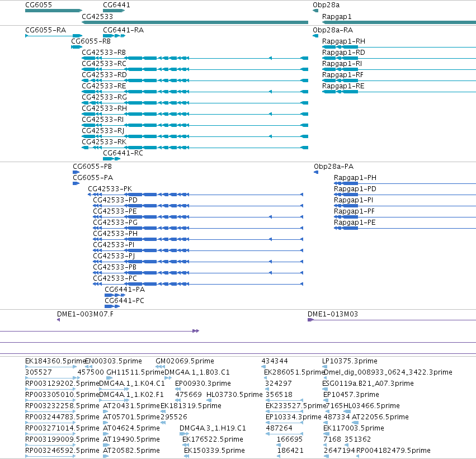Select EST DMG4A.3_1.H19.C1 label
This screenshot has width=476, height=459.
click(213, 429)
